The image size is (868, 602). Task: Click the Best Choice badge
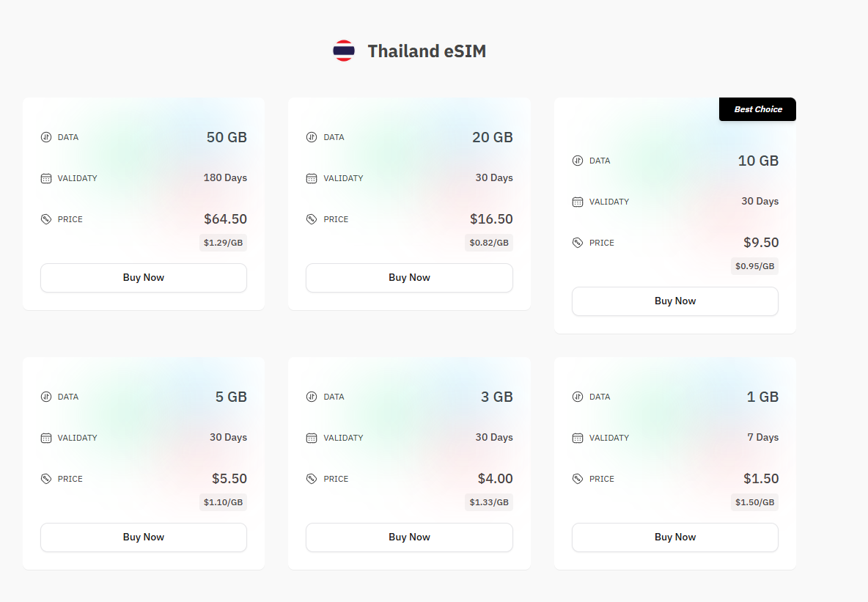(757, 109)
